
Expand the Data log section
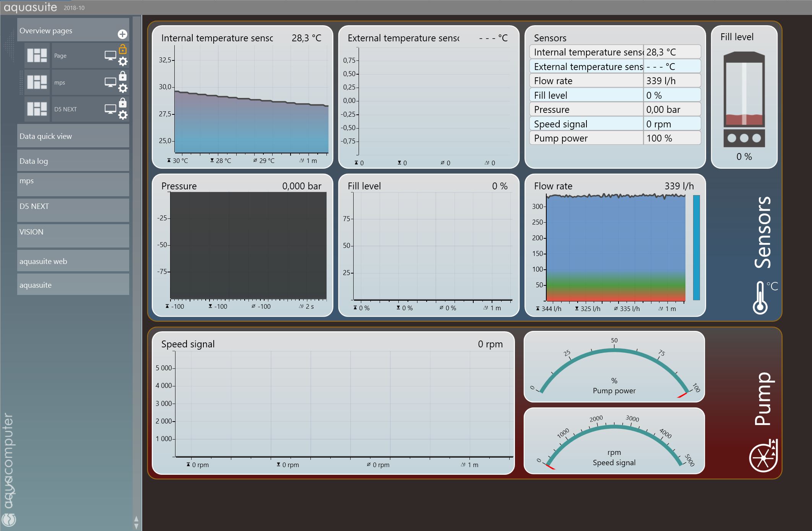73,161
